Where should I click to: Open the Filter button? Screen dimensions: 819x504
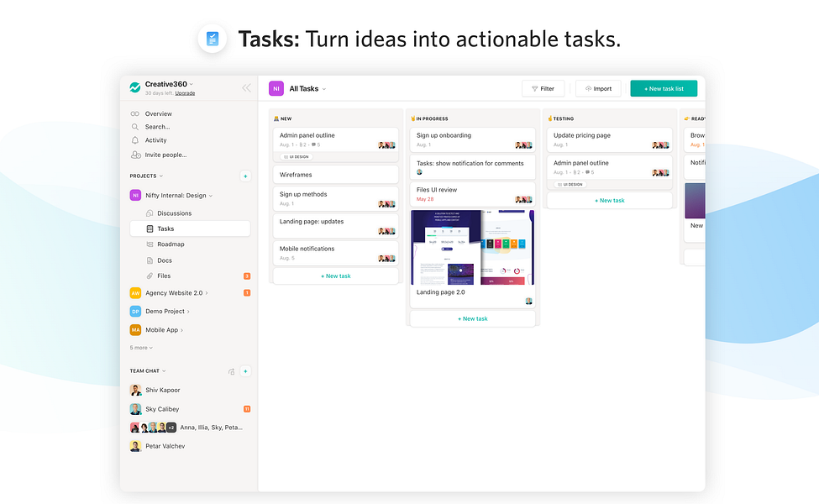coord(543,88)
